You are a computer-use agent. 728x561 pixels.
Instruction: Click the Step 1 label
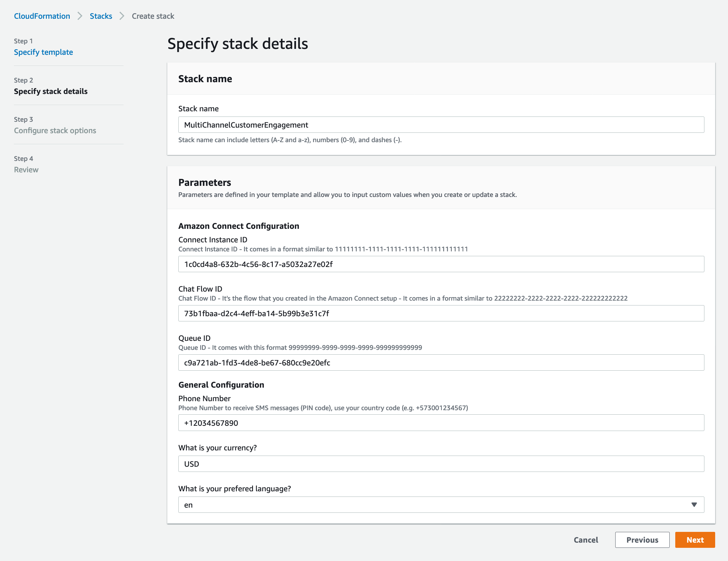point(23,41)
